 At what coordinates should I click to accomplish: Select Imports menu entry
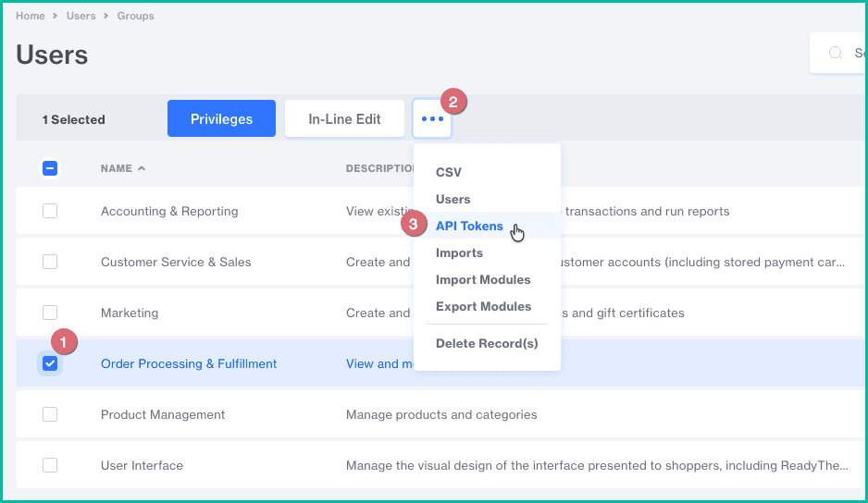coord(459,252)
